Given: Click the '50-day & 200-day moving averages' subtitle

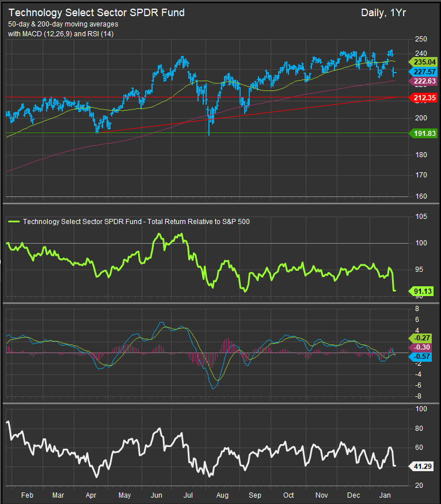Looking at the screenshot, I should coord(63,24).
